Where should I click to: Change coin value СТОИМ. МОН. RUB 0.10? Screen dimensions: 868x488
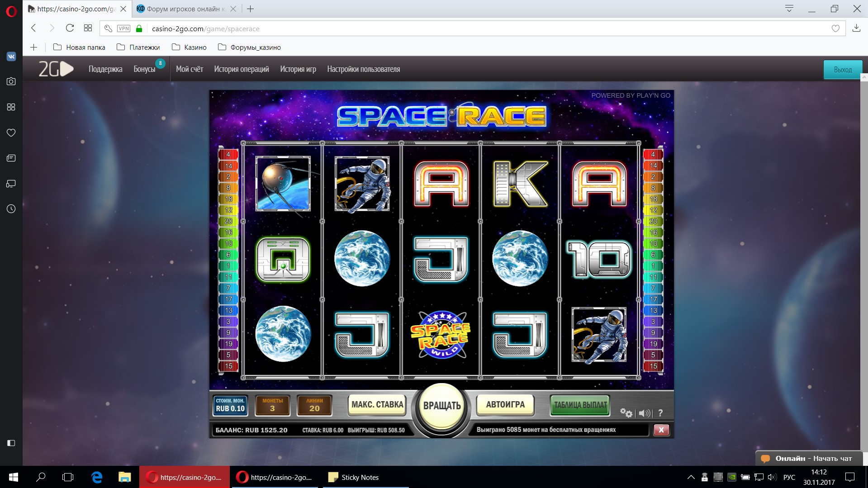pyautogui.click(x=230, y=405)
